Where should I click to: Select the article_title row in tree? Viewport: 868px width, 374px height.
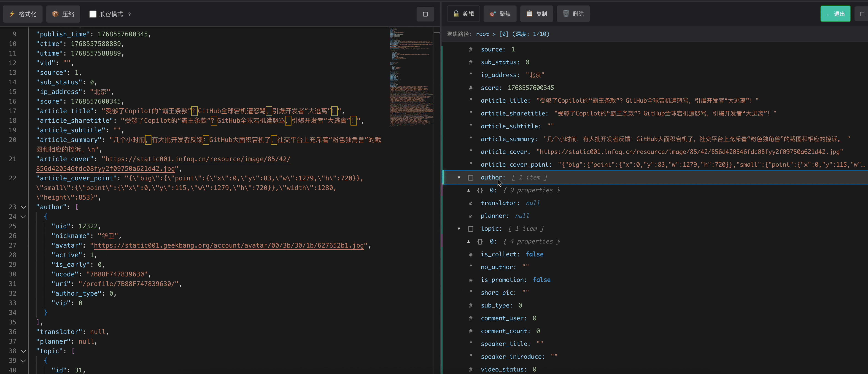tap(655, 101)
